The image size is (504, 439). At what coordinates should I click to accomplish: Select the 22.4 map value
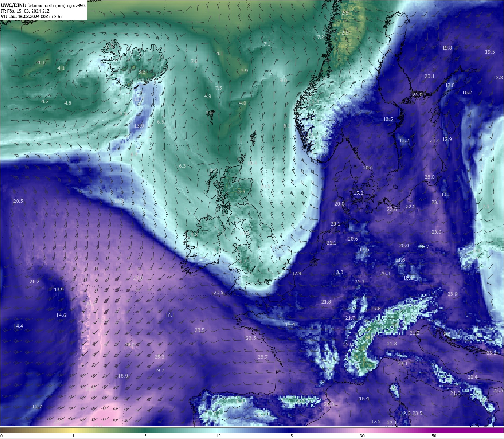coord(472,377)
